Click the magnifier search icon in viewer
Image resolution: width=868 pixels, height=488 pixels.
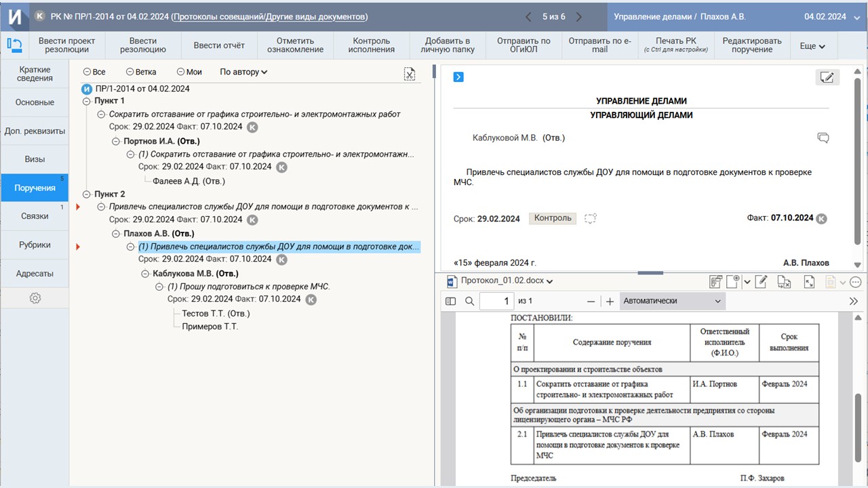tap(469, 301)
